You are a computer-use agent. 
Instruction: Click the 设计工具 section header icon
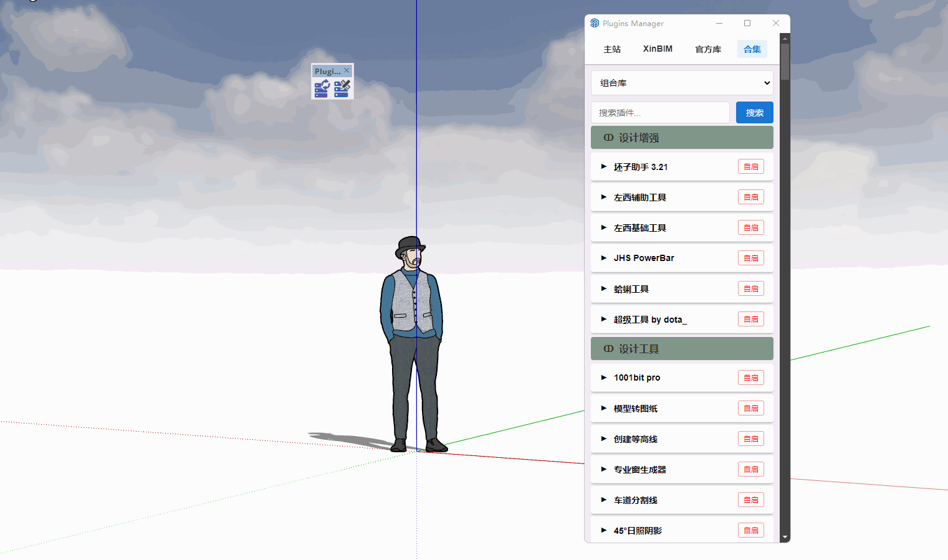pyautogui.click(x=608, y=349)
